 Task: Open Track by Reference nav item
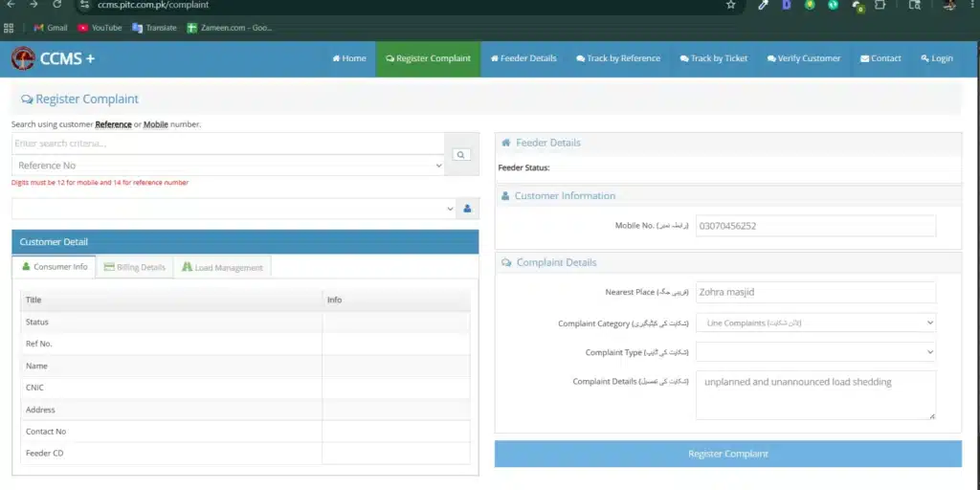[618, 58]
